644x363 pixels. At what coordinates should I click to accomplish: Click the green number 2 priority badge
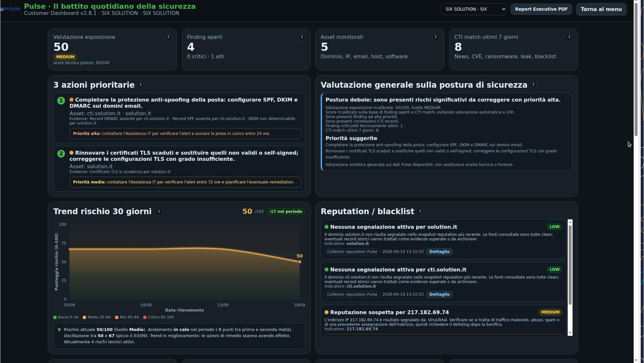[x=61, y=154]
